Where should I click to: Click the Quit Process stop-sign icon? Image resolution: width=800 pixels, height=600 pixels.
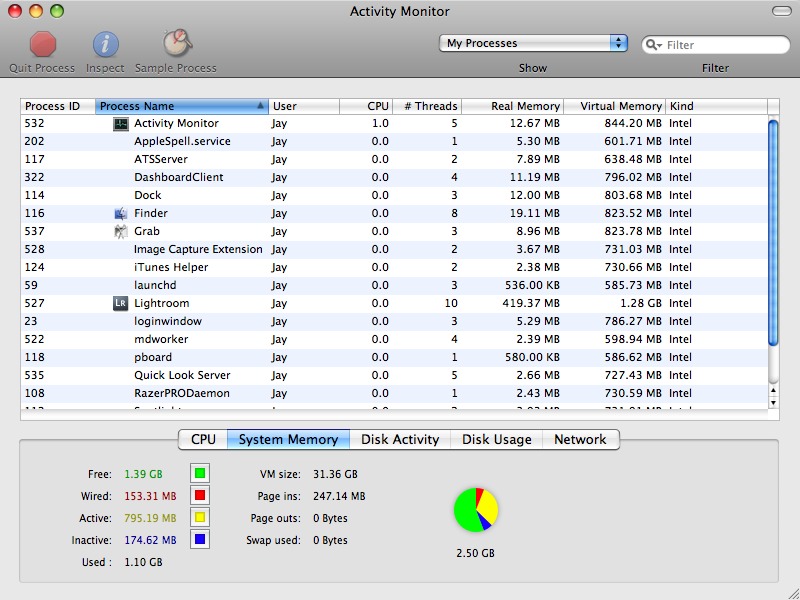(42, 44)
